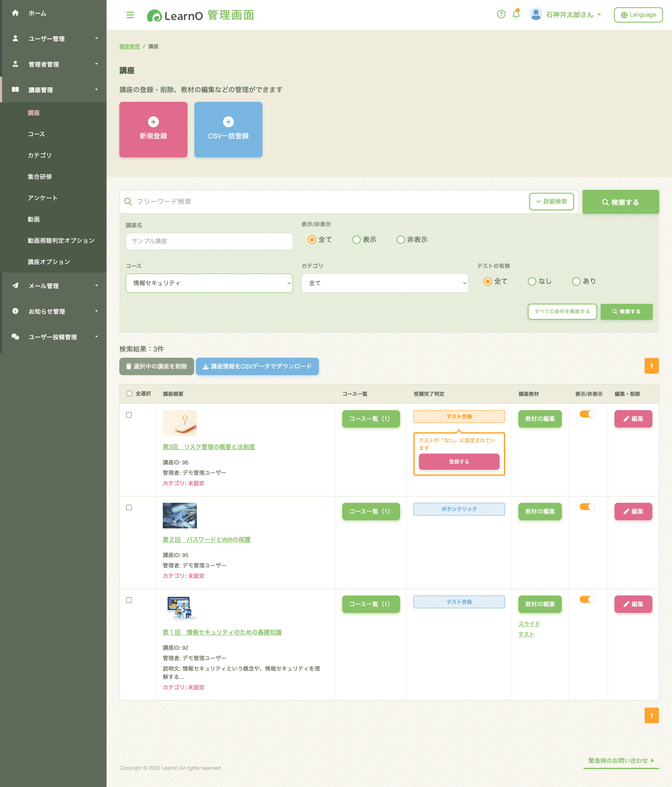The width and height of the screenshot is (672, 787).
Task: Open the カテゴリ dropdown
Action: pyautogui.click(x=384, y=283)
